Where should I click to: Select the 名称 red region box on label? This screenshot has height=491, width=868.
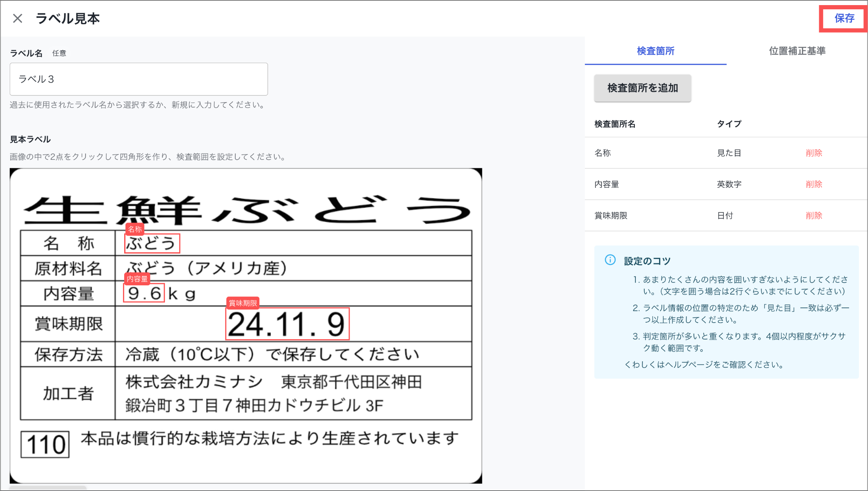pyautogui.click(x=152, y=244)
